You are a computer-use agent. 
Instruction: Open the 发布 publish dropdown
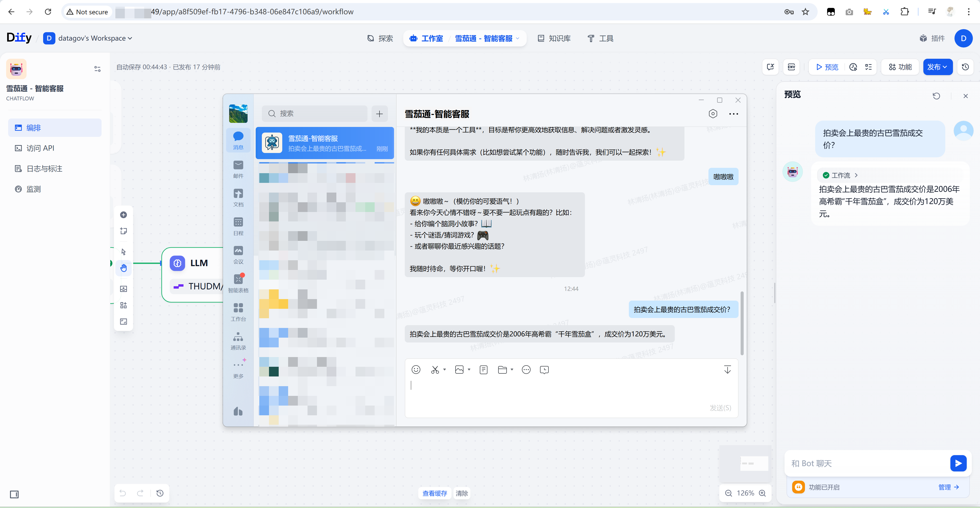[937, 67]
